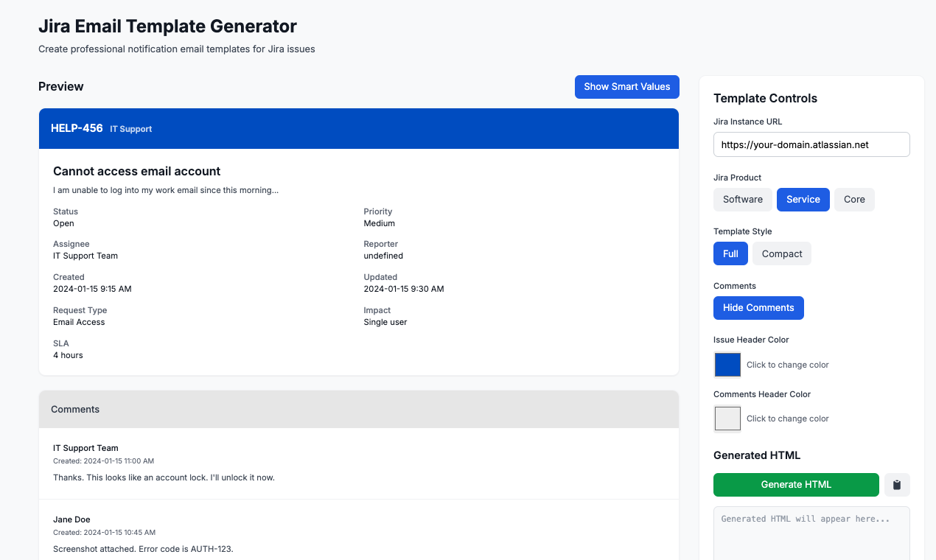Click the comment mentioning error code AUTH-123
Screen dimensions: 936x560
coord(143,549)
